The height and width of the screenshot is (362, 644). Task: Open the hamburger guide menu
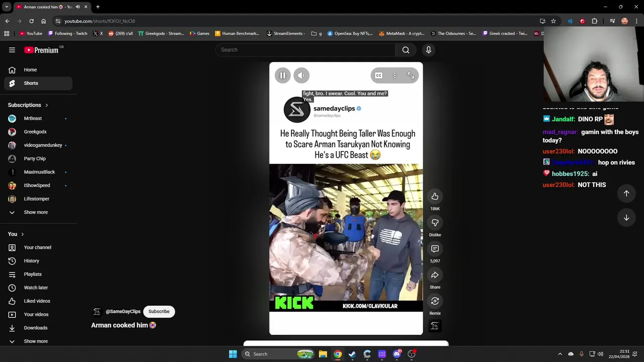[x=12, y=50]
